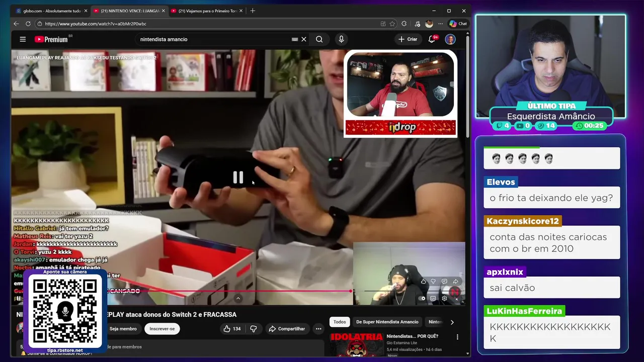Open the browser media control icon
This screenshot has height=362, width=644.
tap(417, 24)
